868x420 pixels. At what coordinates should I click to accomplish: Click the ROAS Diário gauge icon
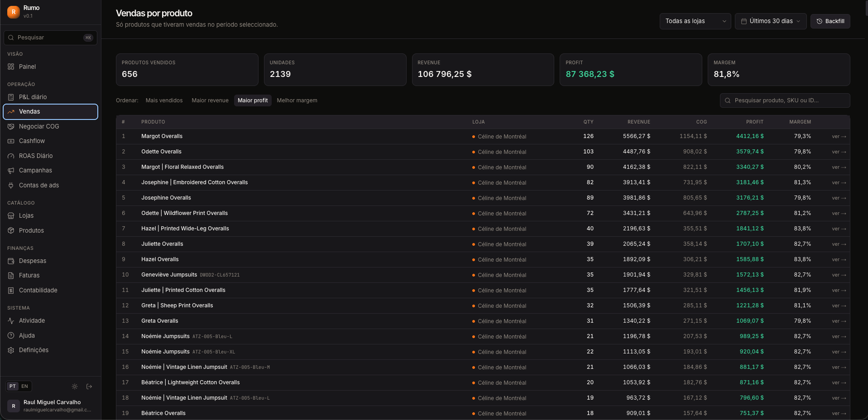point(11,156)
